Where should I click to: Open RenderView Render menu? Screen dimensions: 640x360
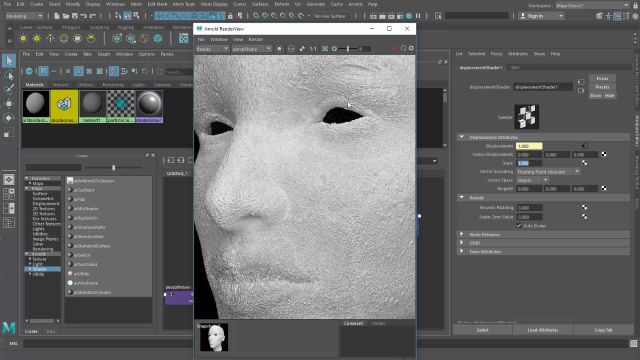pyautogui.click(x=256, y=40)
